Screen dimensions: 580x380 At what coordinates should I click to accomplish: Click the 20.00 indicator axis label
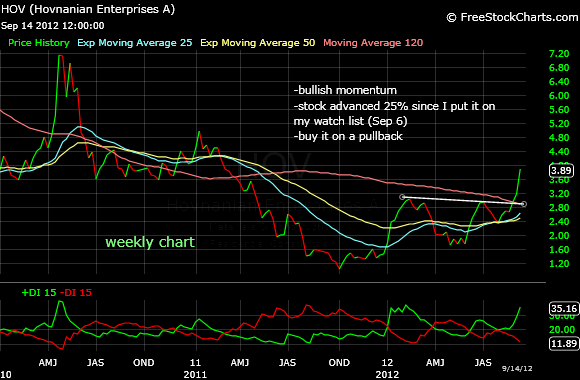click(x=562, y=330)
